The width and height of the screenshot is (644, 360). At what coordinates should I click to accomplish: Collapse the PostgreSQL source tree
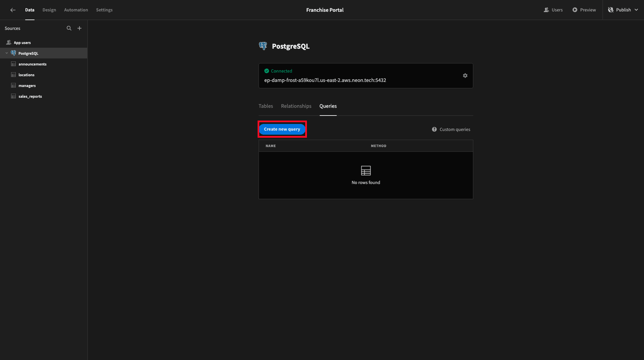7,53
